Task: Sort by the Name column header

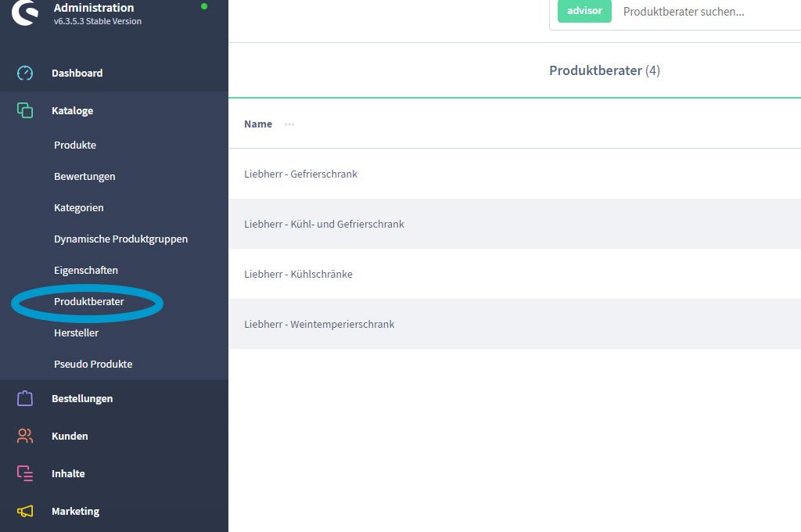Action: 258,124
